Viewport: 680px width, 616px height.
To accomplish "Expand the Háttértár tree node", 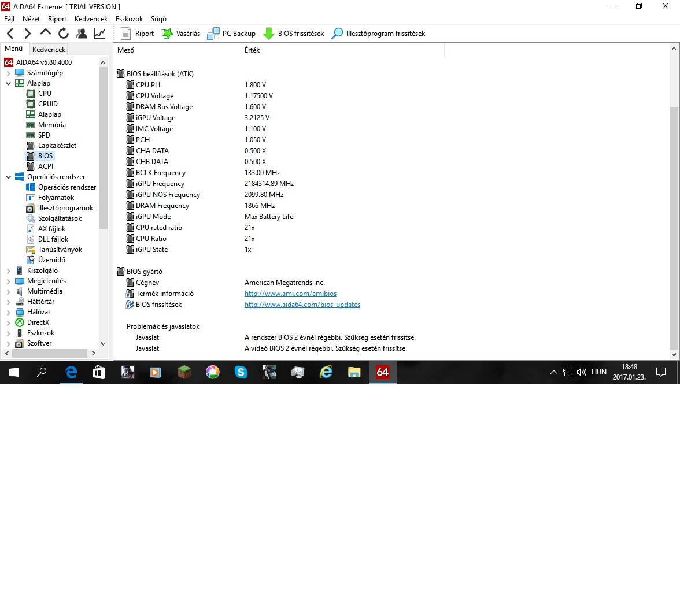I will (8, 302).
